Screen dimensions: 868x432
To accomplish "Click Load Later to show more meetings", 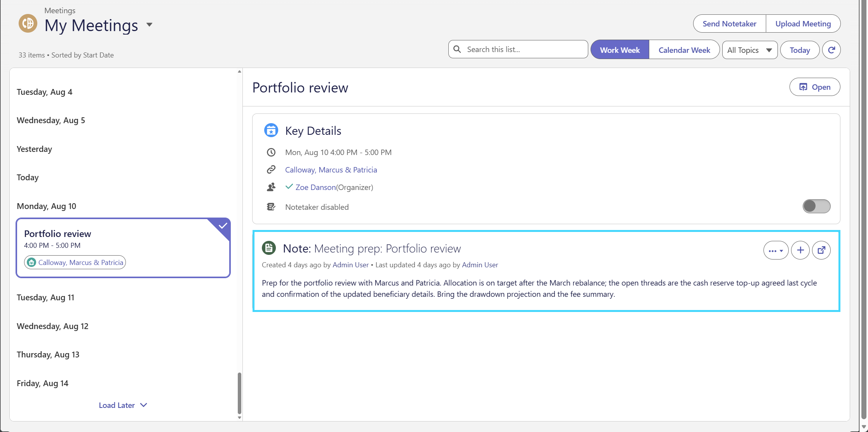I will 123,405.
